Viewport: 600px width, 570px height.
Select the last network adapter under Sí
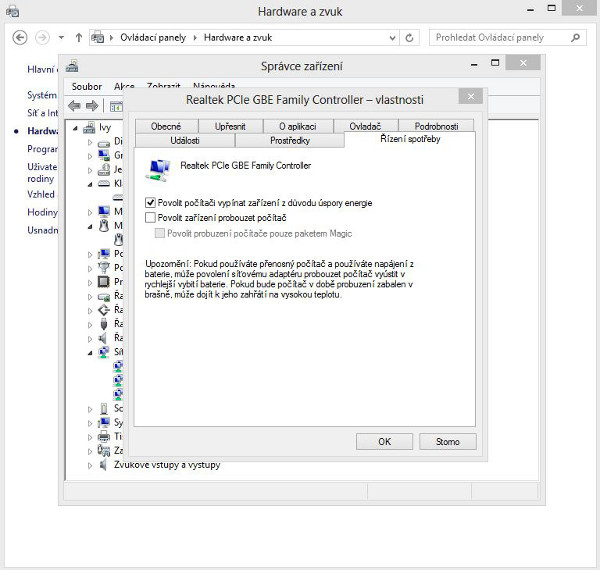(118, 394)
